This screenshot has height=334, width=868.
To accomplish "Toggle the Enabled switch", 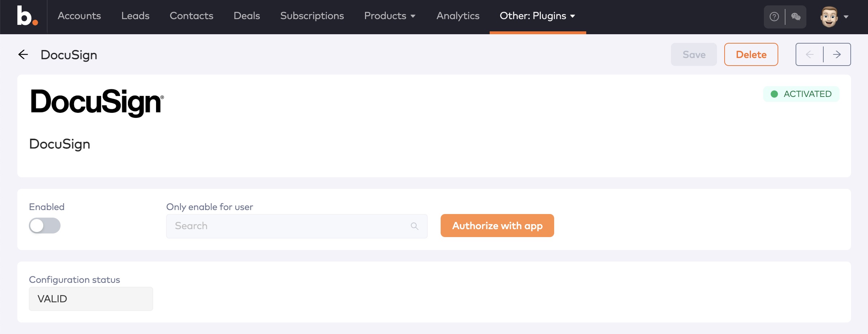I will (x=45, y=226).
